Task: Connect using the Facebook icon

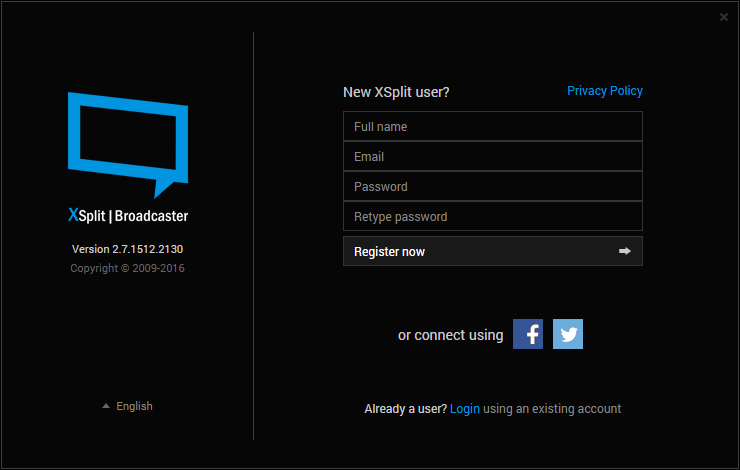Action: tap(528, 334)
